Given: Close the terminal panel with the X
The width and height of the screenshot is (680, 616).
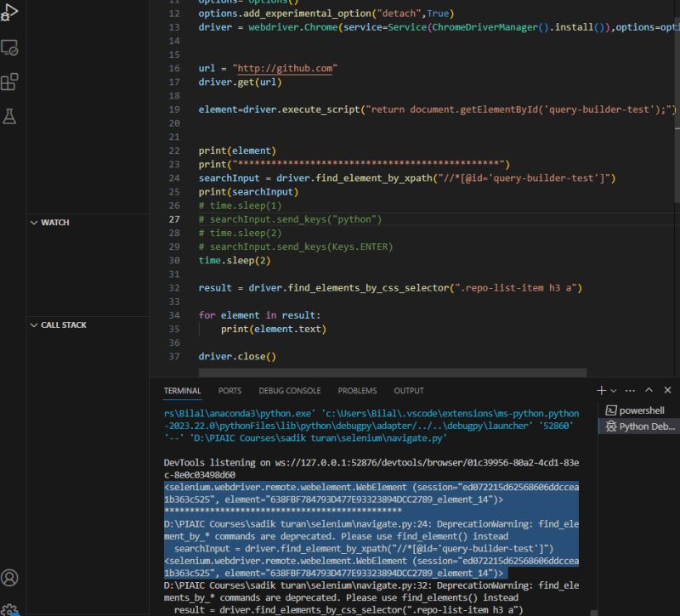Looking at the screenshot, I should point(668,390).
